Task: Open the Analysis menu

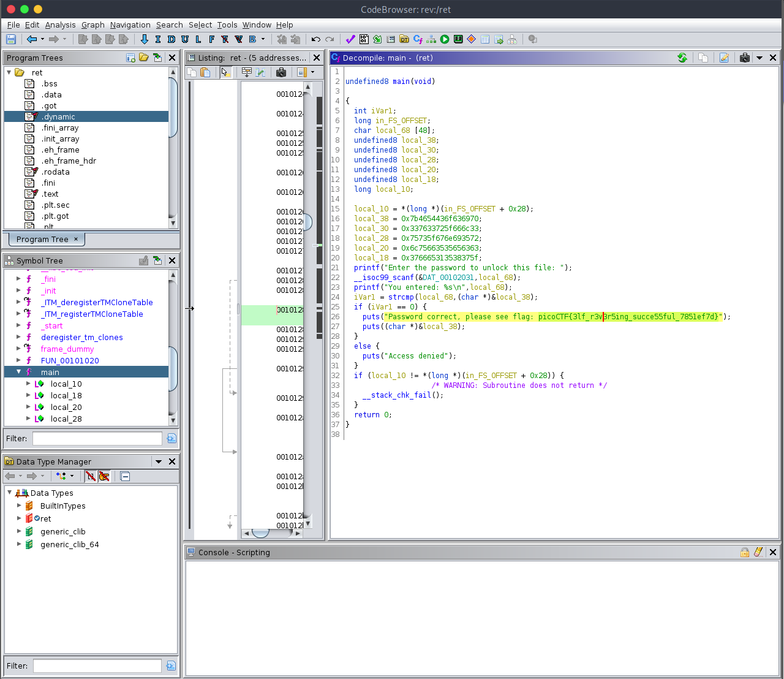Action: point(60,25)
